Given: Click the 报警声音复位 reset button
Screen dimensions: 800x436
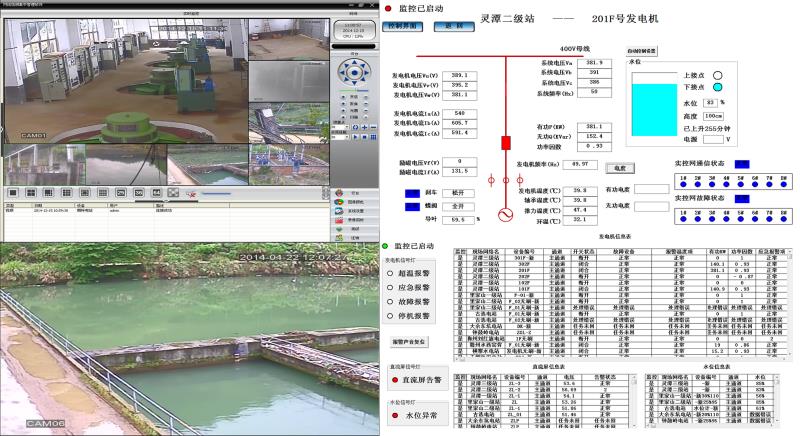Looking at the screenshot, I should coord(410,342).
